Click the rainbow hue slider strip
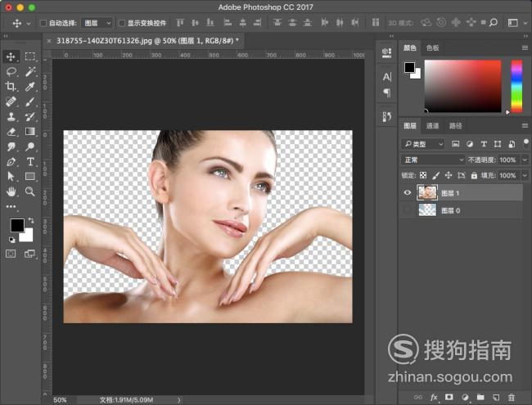The height and width of the screenshot is (405, 532). (516, 86)
